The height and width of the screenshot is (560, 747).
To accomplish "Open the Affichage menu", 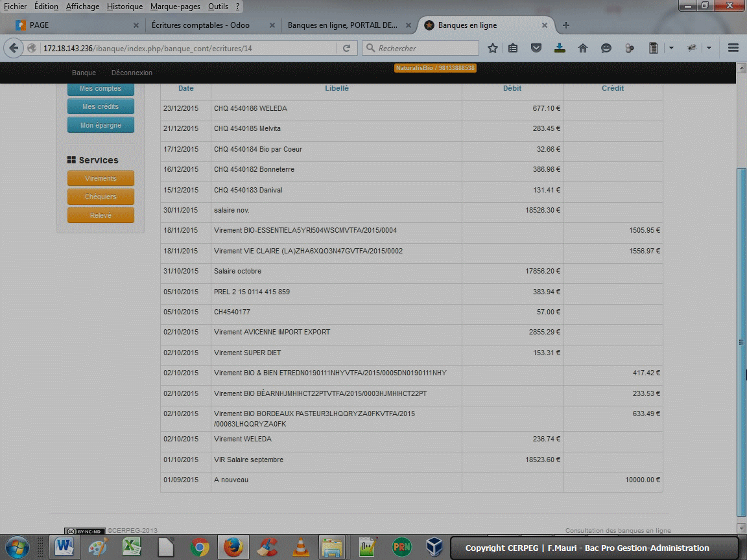I will coord(82,6).
